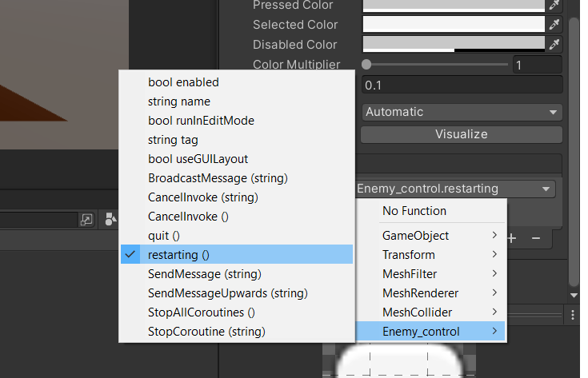
Task: Click the search field in lower panel
Action: tap(38, 220)
